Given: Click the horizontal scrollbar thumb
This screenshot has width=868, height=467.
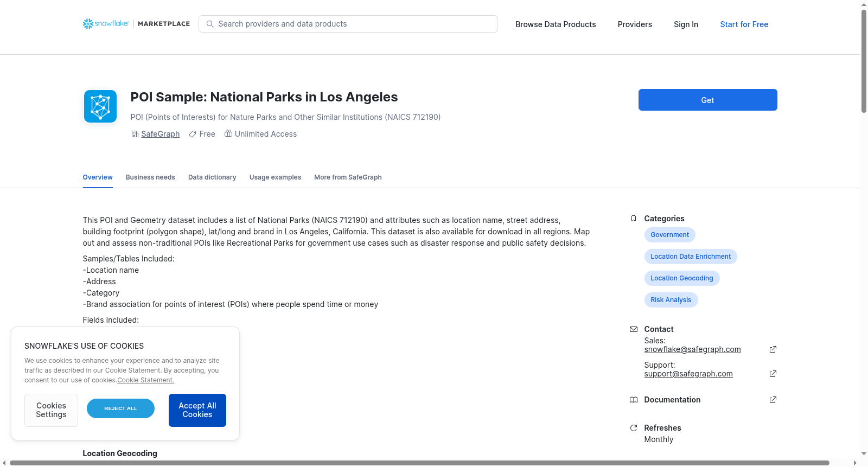Looking at the screenshot, I should coord(419,463).
